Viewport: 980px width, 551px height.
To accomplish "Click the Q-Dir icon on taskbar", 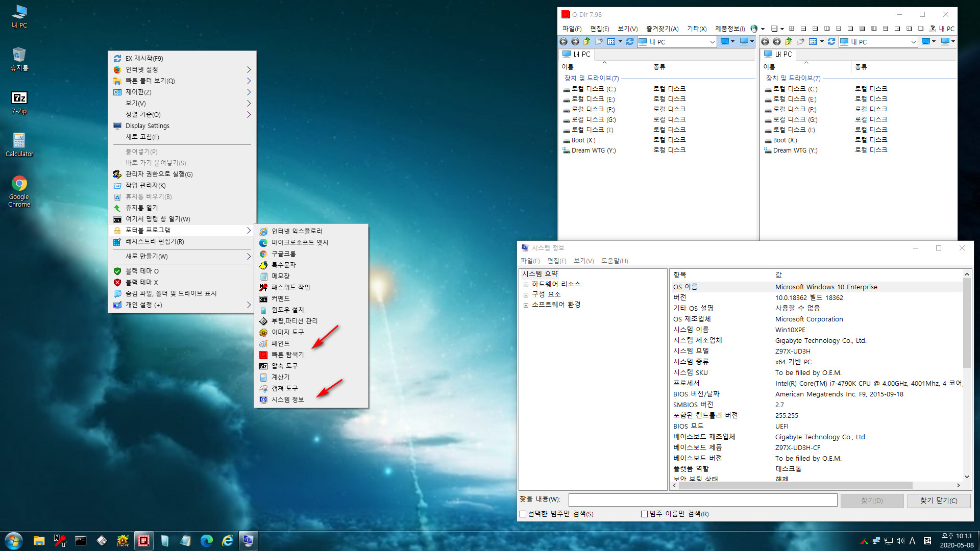I will pos(144,541).
